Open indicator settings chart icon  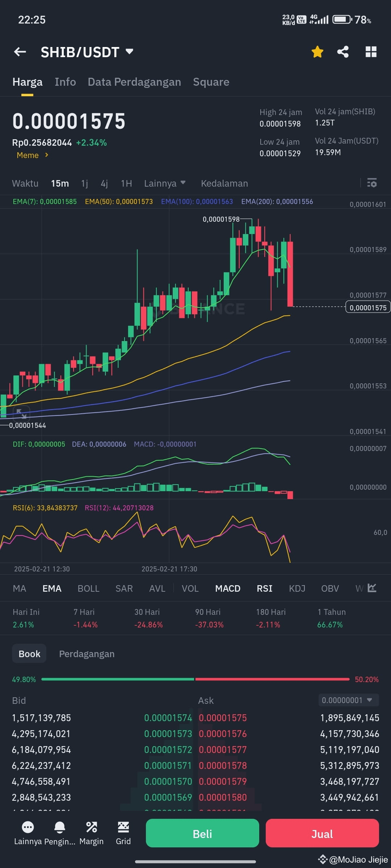point(372,588)
